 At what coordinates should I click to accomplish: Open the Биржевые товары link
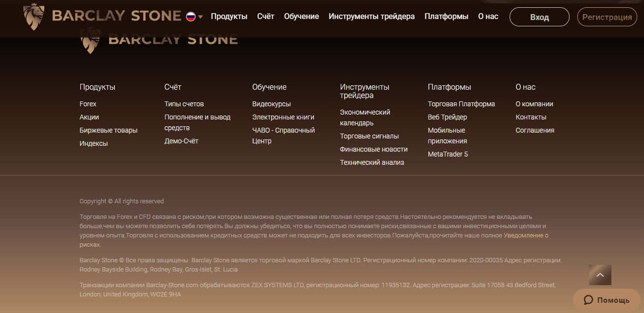tap(109, 130)
